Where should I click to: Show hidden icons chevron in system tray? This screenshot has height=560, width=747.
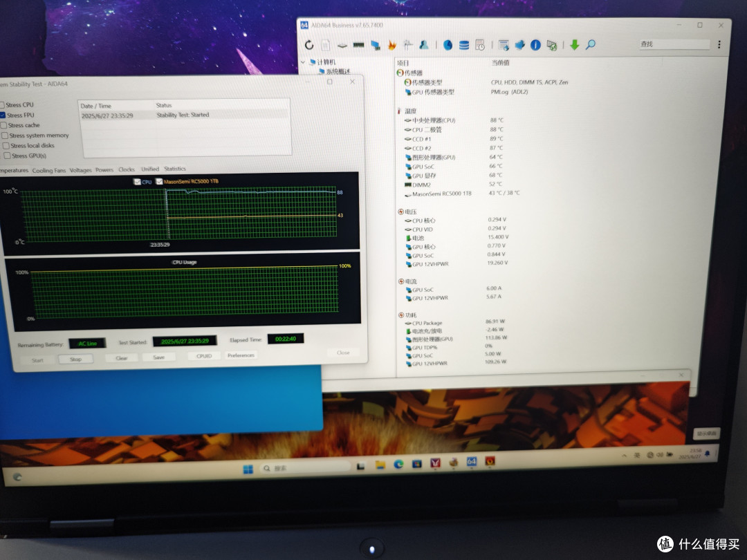624,456
